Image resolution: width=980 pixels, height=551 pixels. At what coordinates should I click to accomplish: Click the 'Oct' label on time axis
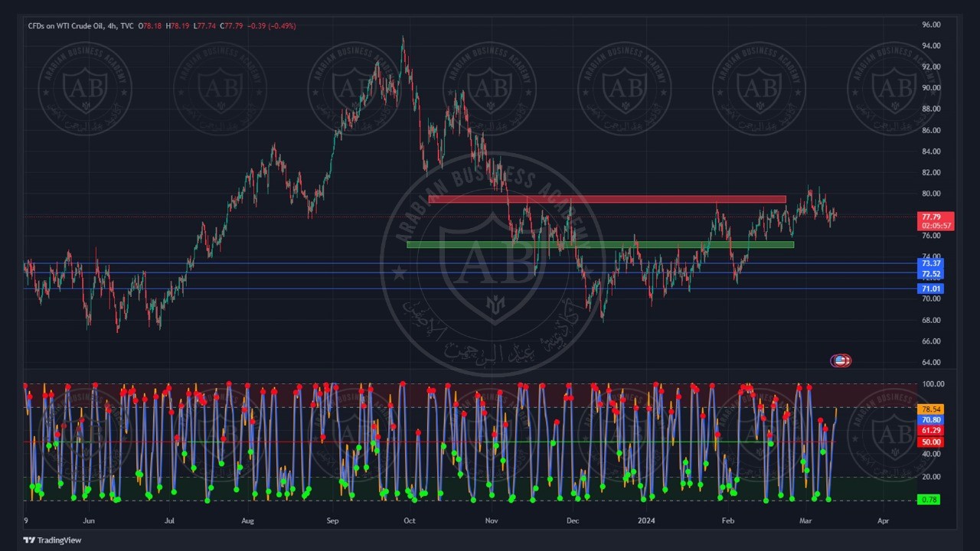point(410,521)
